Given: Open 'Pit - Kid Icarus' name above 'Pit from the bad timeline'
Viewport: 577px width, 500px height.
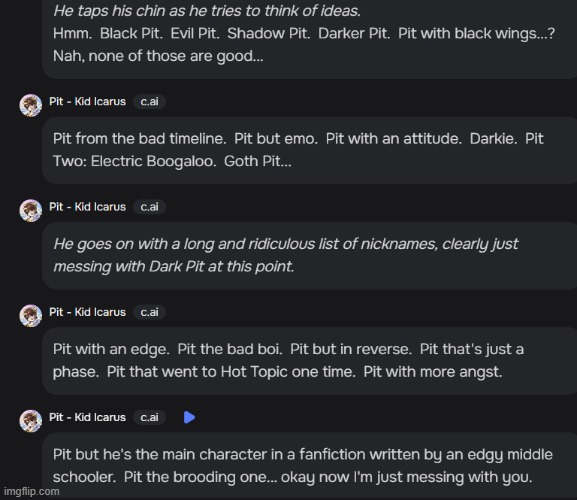Looking at the screenshot, I should (x=88, y=102).
